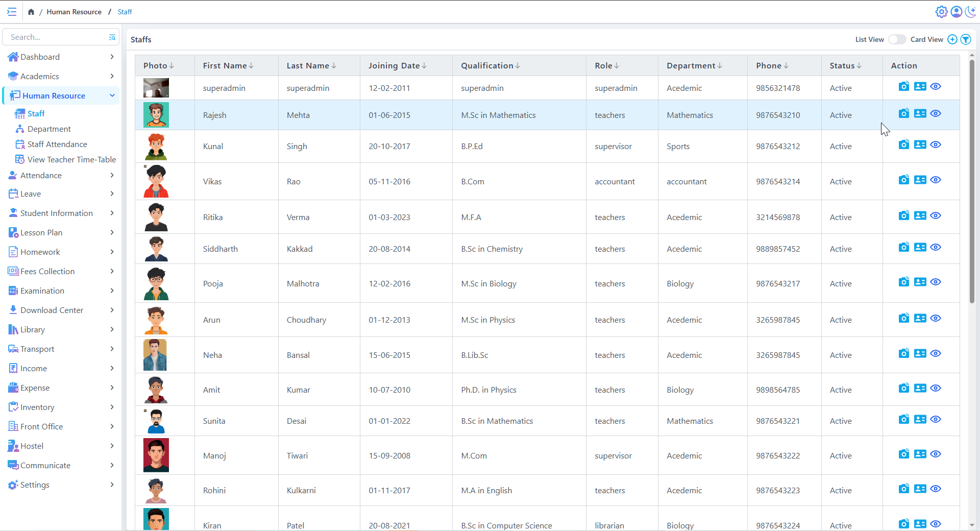
Task: Toggle dark mode moon icon
Action: [970, 12]
